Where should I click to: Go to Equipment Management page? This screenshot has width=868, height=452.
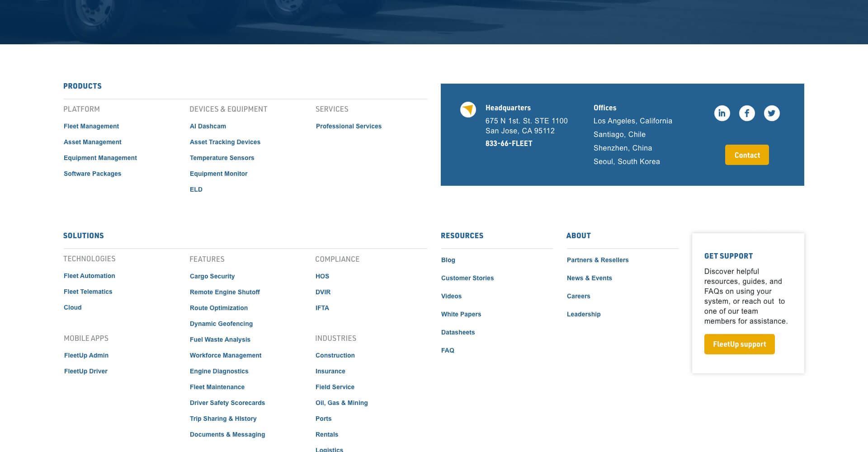(100, 158)
